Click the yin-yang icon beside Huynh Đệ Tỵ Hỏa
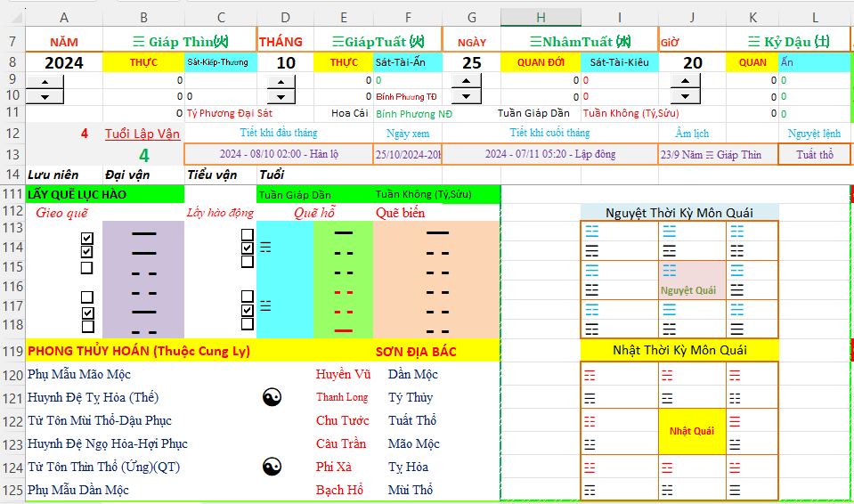This screenshot has height=504, width=854. [x=272, y=398]
